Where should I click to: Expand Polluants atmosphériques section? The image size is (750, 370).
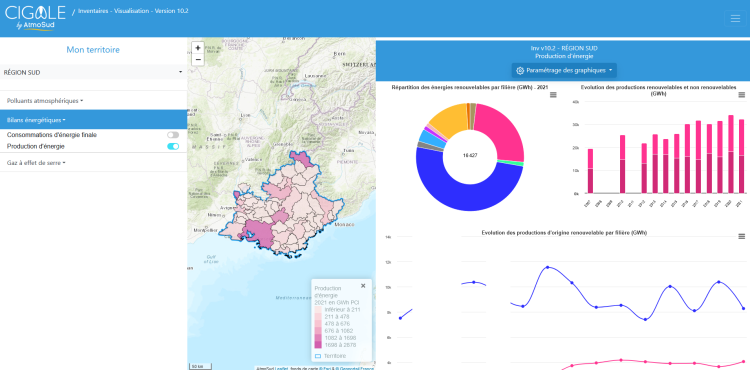click(x=45, y=101)
